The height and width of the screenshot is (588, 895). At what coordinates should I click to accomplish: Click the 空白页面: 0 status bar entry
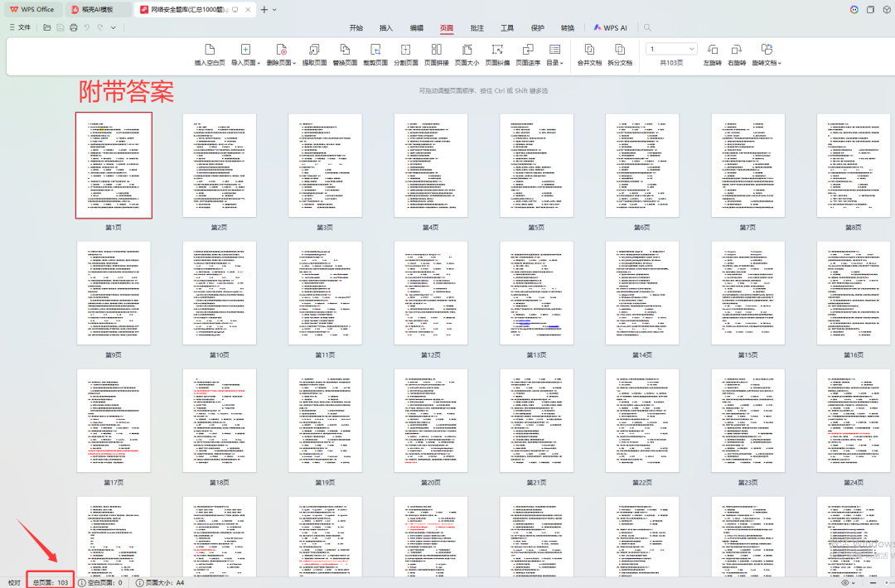click(x=100, y=583)
